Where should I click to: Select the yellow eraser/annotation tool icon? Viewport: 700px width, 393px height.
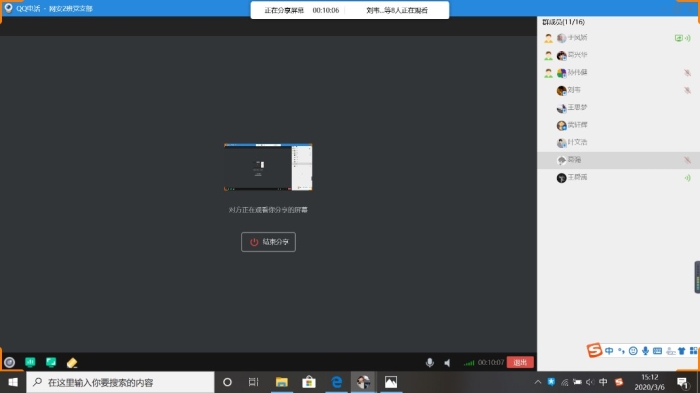[72, 363]
